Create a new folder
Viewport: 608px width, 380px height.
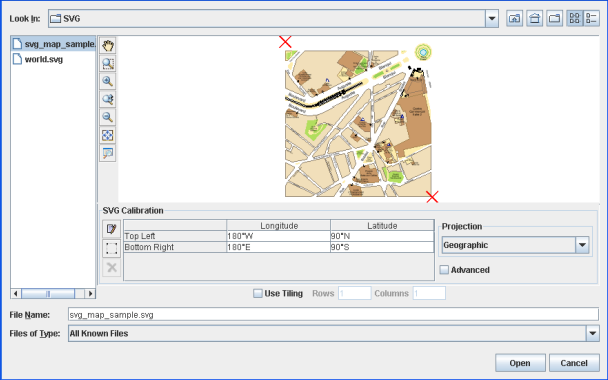[x=555, y=18]
